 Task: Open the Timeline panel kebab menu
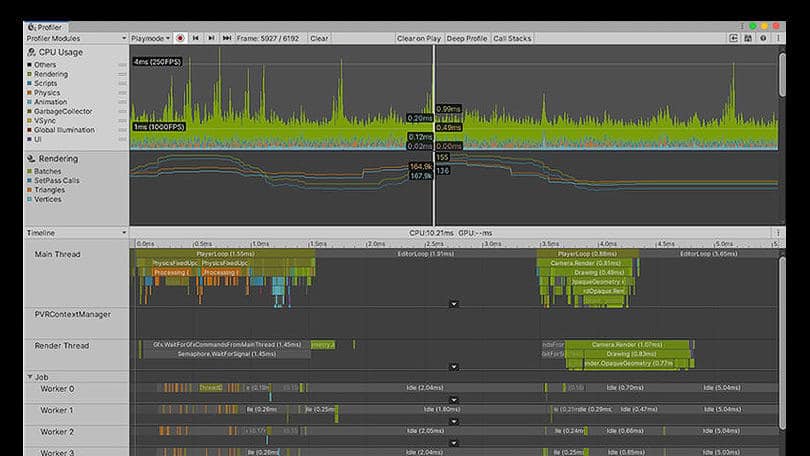tap(778, 233)
